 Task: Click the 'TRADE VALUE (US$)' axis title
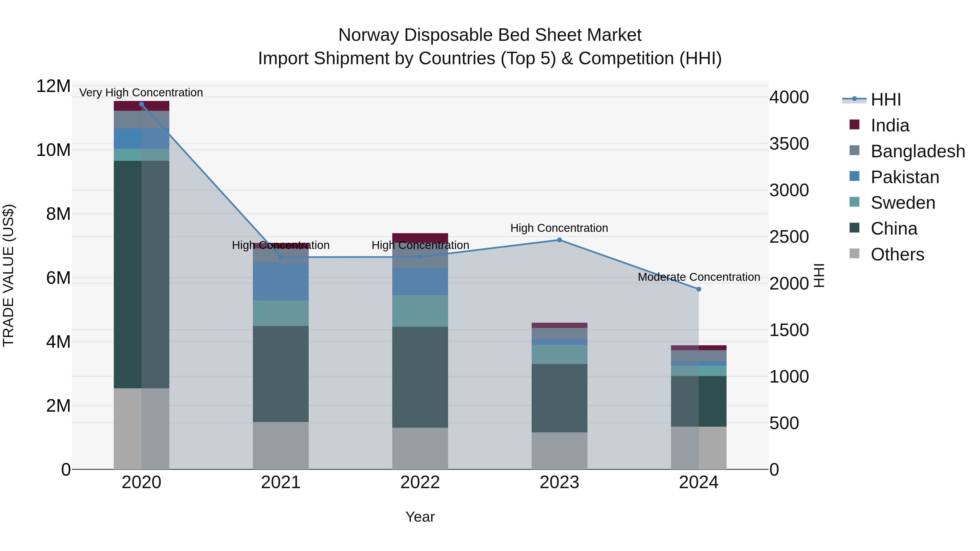tap(8, 275)
